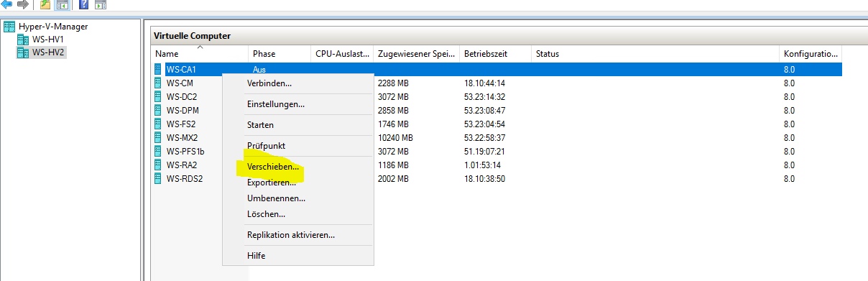Select server WS-HV2 in the tree
The image size is (868, 281).
49,52
